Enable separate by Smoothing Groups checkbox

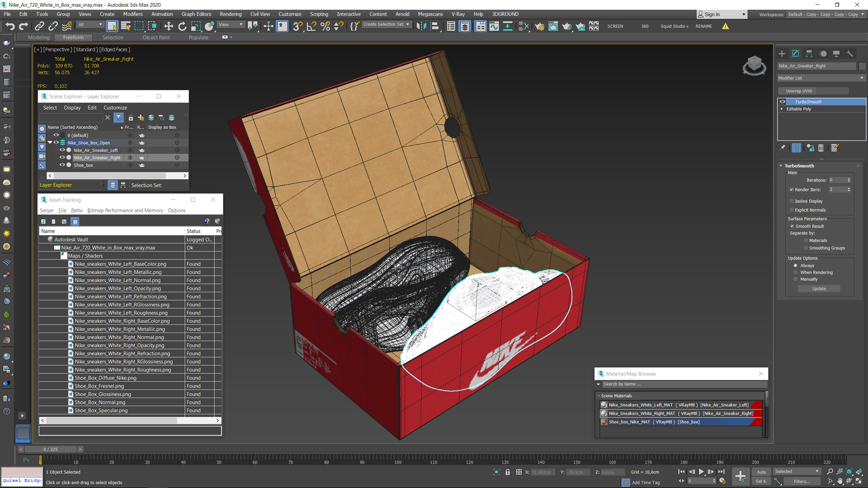click(x=806, y=248)
